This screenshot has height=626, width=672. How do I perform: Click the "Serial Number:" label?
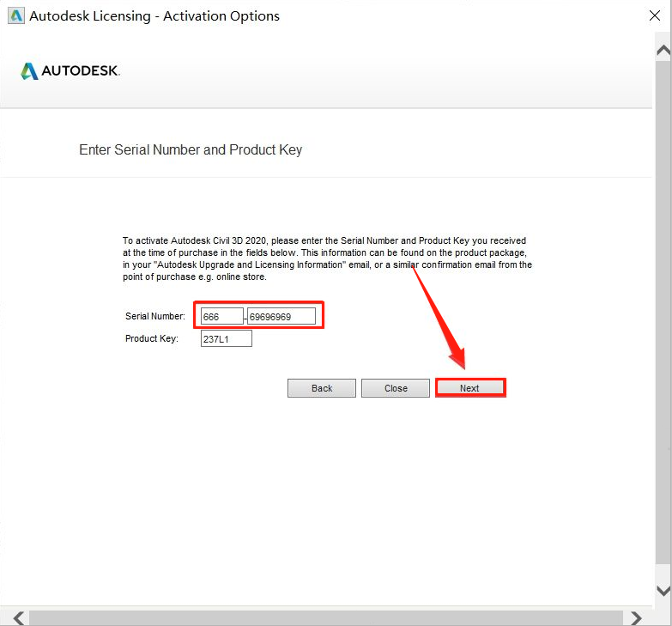pos(154,317)
